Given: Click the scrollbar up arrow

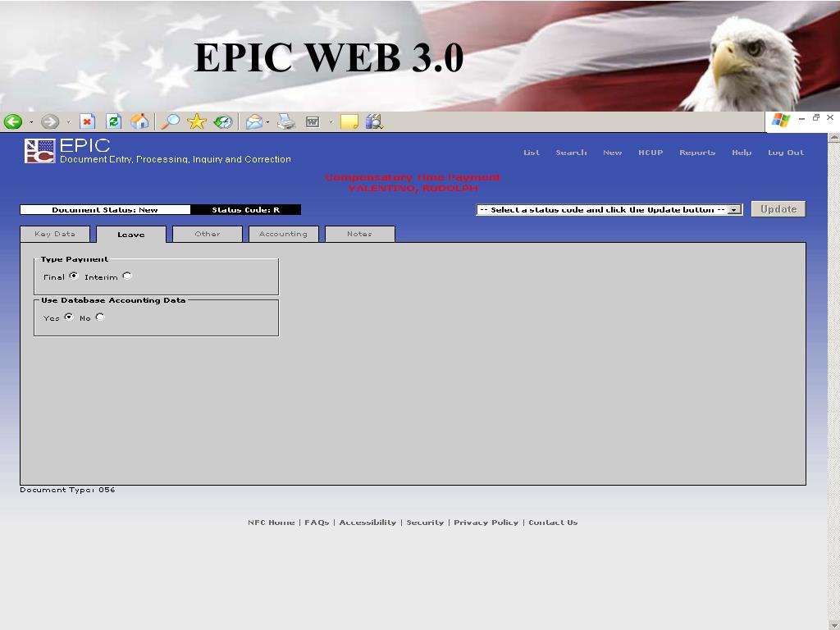Looking at the screenshot, I should click(x=833, y=138).
